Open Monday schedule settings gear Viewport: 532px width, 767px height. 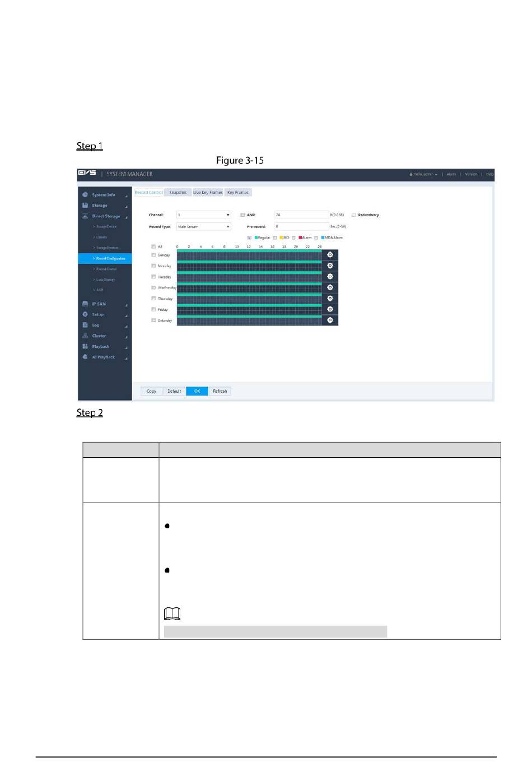tap(330, 266)
